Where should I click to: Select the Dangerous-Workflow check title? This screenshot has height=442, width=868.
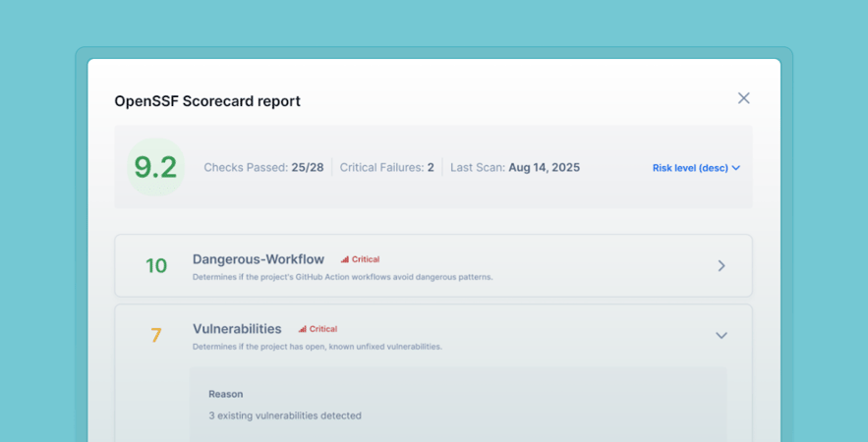259,259
